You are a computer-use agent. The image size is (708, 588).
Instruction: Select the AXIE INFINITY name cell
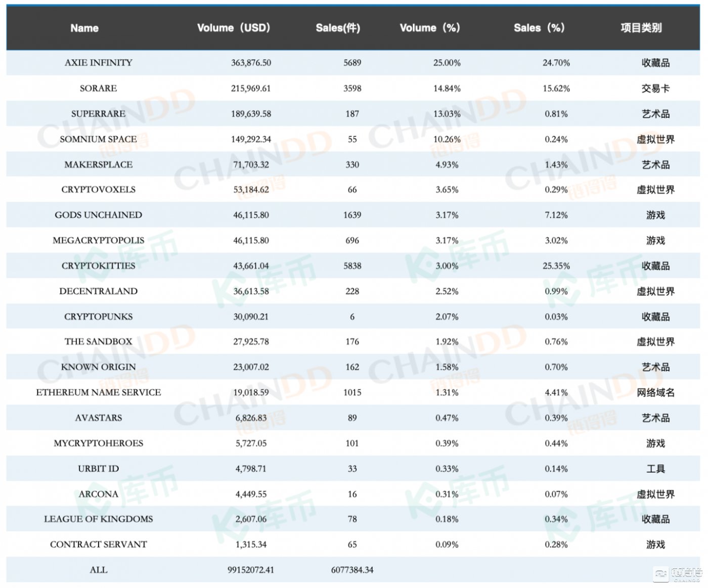click(99, 63)
